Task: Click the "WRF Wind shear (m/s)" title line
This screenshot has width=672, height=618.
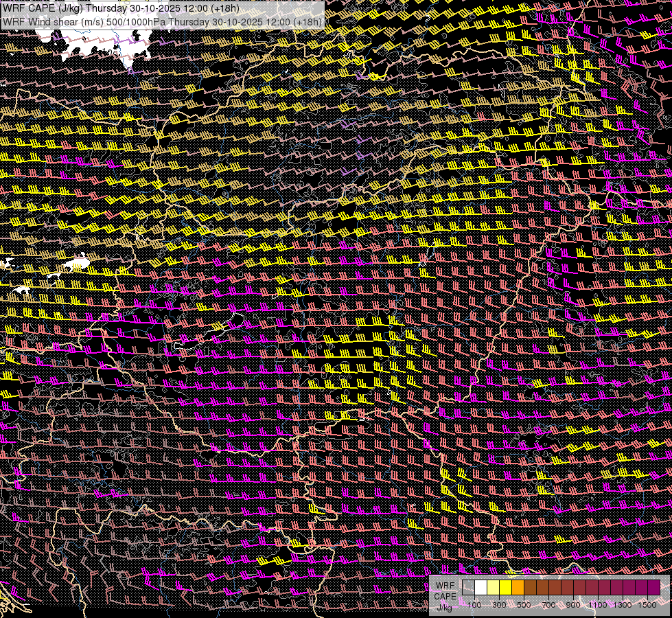Action: tap(162, 21)
